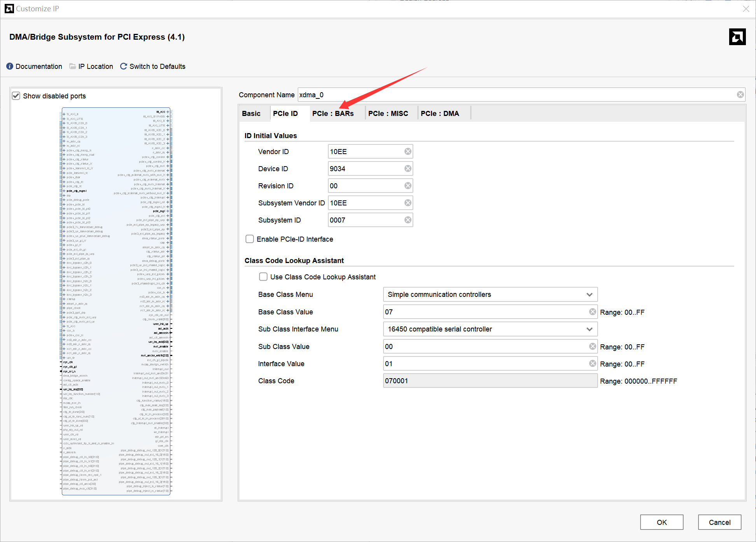Close the Customize IP window
Image resolution: width=756 pixels, height=542 pixels.
coord(745,9)
